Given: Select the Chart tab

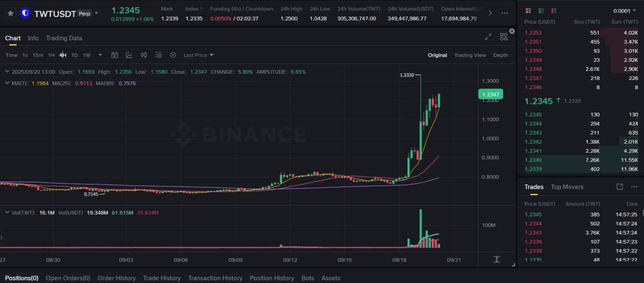Looking at the screenshot, I should click(x=13, y=38).
